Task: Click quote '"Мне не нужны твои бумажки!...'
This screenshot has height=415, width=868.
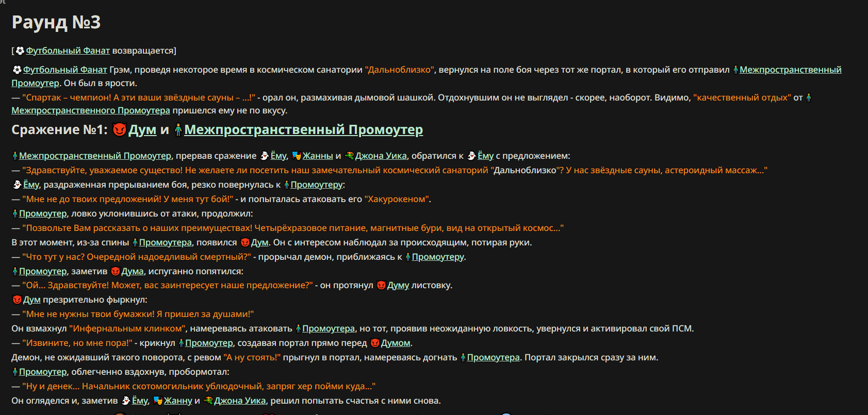Action: 138,314
